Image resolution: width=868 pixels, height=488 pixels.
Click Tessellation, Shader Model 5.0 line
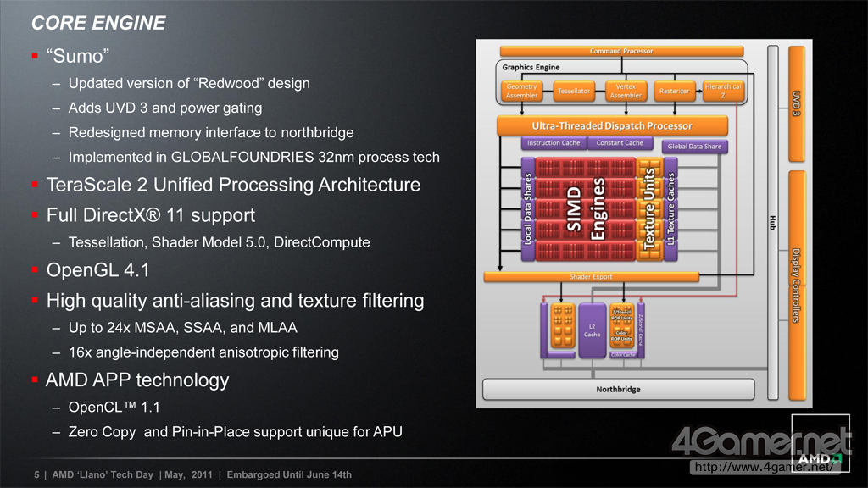coord(220,242)
